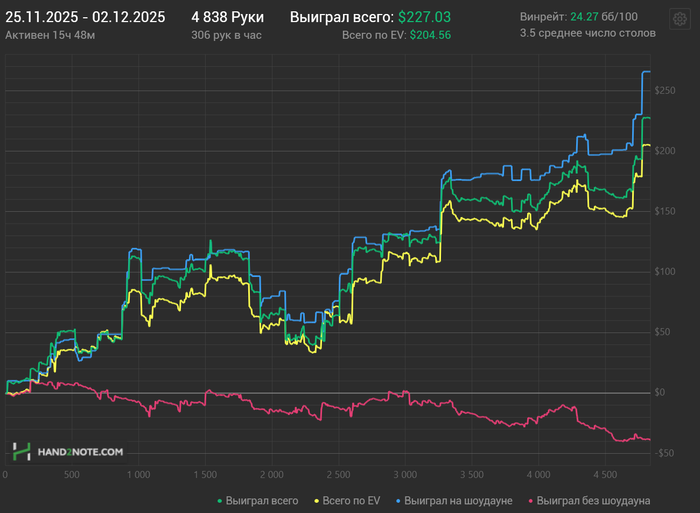Viewport: 700px width, 513px height.
Task: Click the '500' x-axis label
Action: 71,475
